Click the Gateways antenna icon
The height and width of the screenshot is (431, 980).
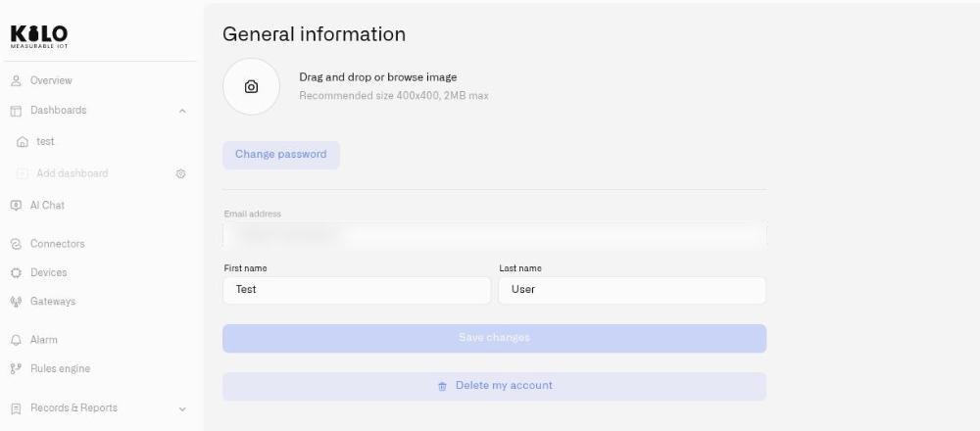(x=17, y=302)
